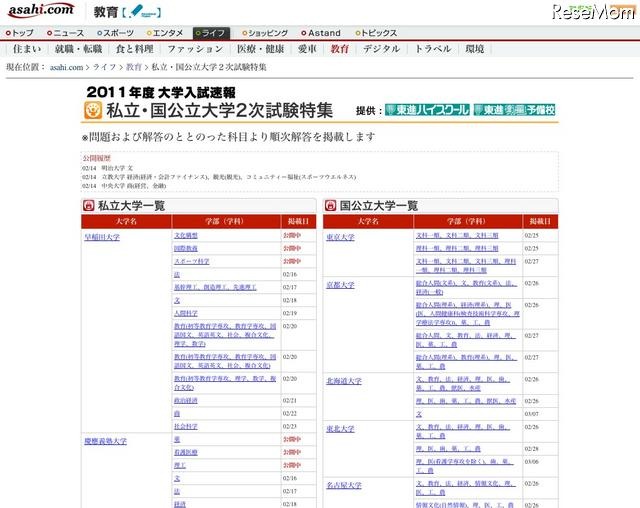Open the 慶應義塾大学 link
The image size is (640, 508).
coord(106,439)
